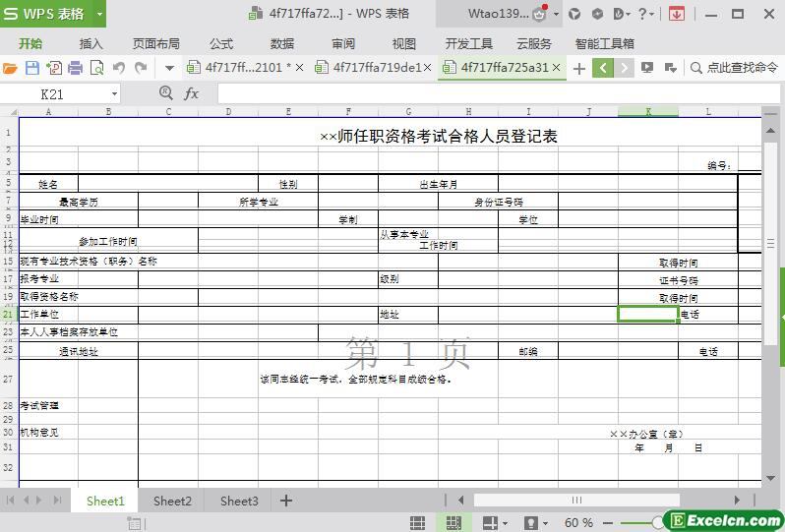
Task: Open the help question mark menu
Action: point(646,14)
